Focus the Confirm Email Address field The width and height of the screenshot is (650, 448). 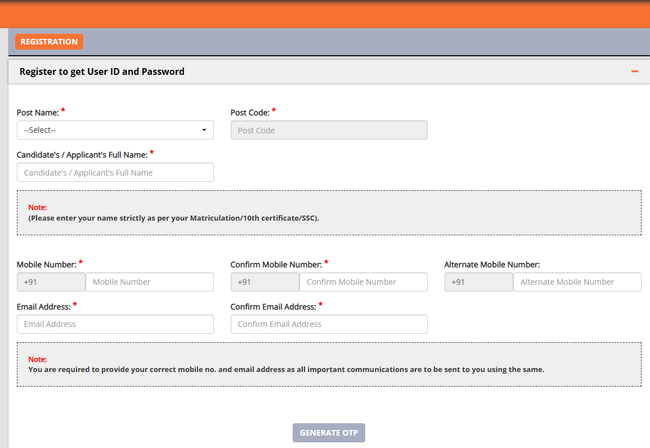[x=329, y=324]
